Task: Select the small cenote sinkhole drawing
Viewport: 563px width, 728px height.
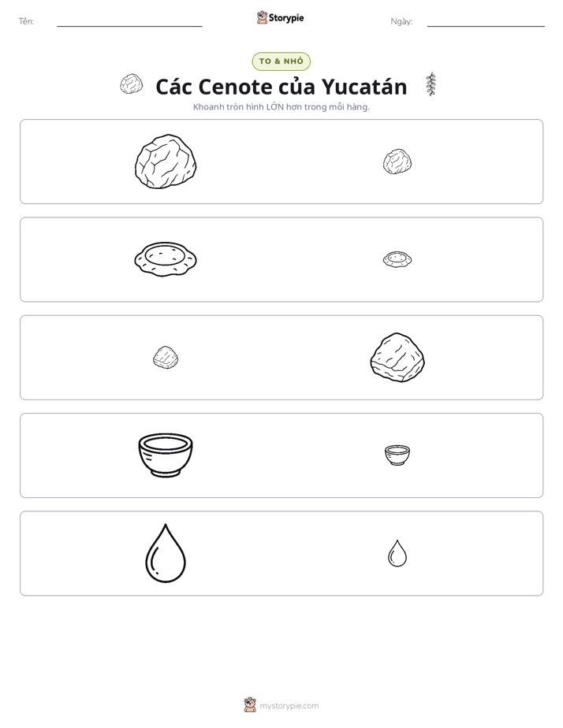Action: click(397, 259)
